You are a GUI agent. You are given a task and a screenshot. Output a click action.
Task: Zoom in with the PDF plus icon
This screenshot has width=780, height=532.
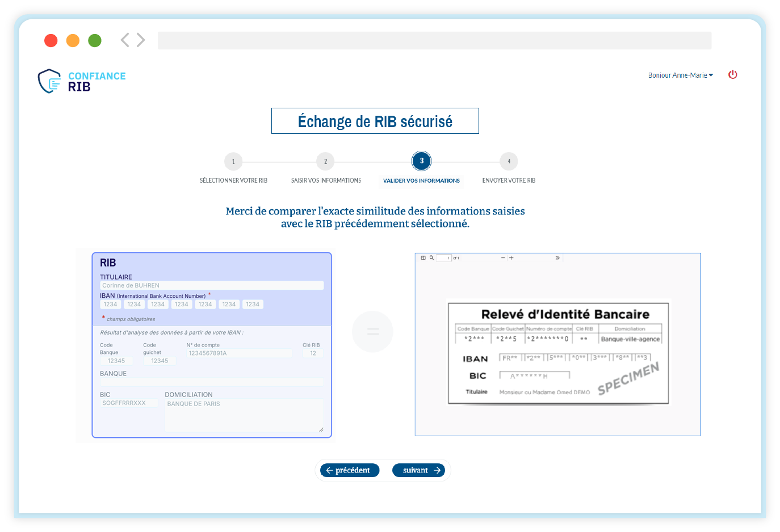click(511, 257)
